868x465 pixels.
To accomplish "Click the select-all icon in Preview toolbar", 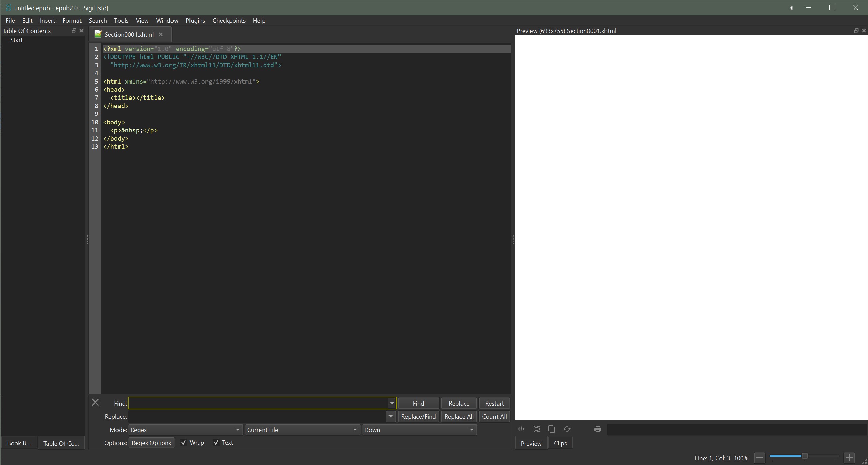I will (536, 429).
